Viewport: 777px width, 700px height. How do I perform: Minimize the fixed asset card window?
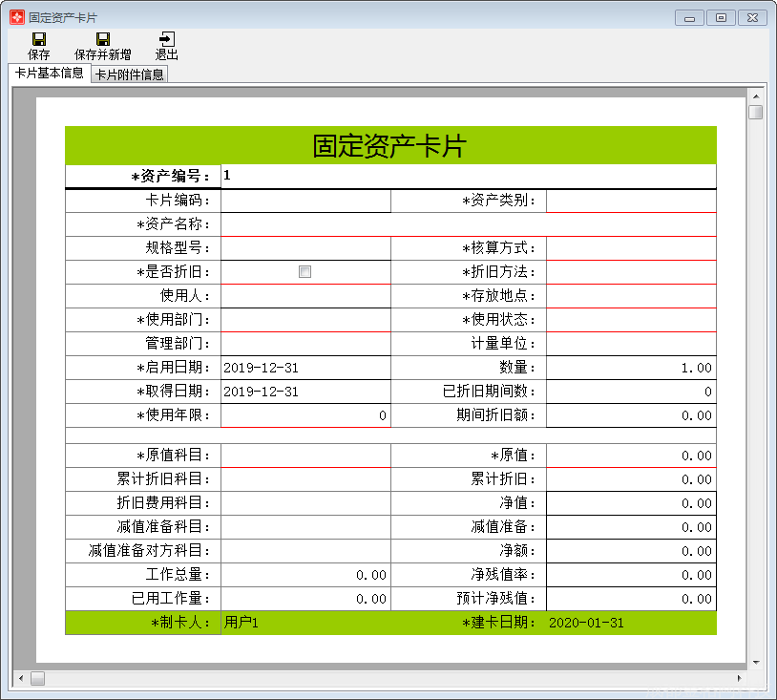point(690,17)
